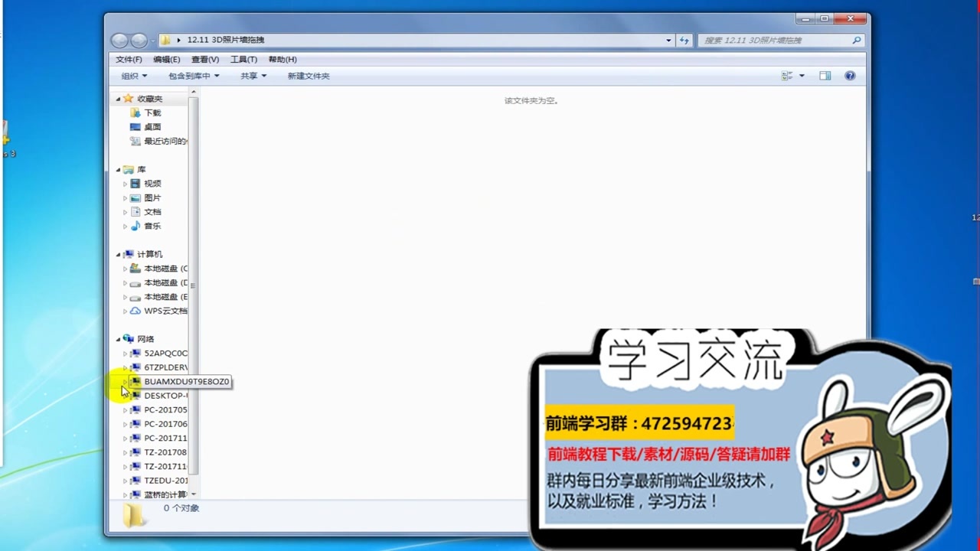Open the address bar history dropdown arrow
Image resolution: width=980 pixels, height=551 pixels.
tap(668, 41)
